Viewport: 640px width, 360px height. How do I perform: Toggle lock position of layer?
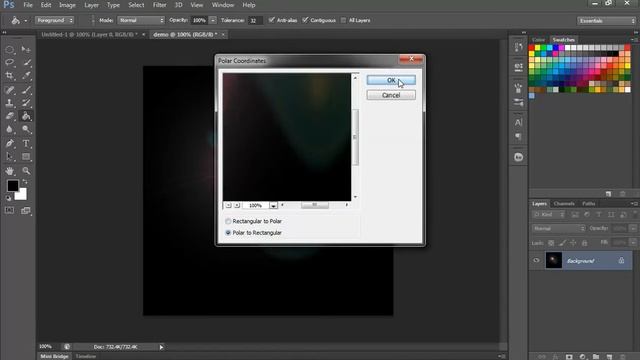click(573, 243)
